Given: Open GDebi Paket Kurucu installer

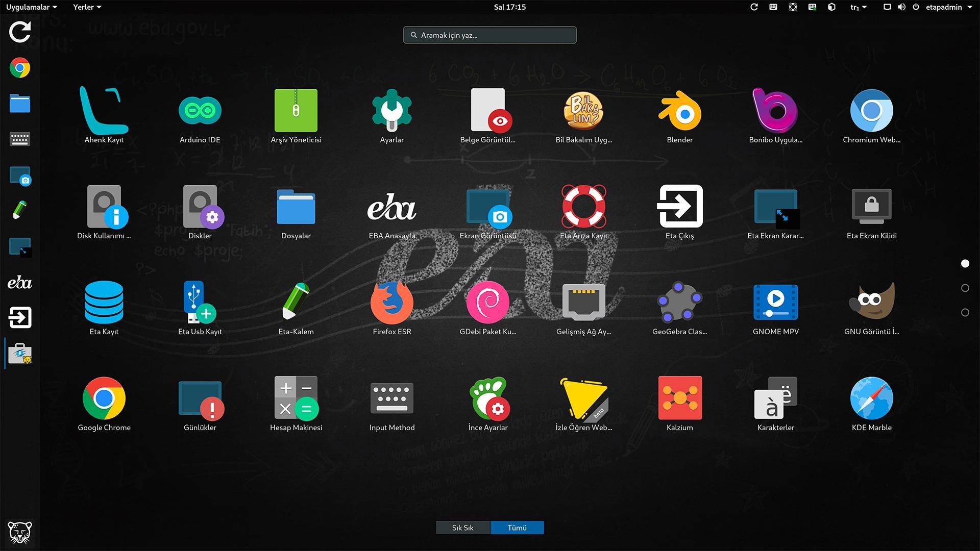Looking at the screenshot, I should (x=487, y=303).
